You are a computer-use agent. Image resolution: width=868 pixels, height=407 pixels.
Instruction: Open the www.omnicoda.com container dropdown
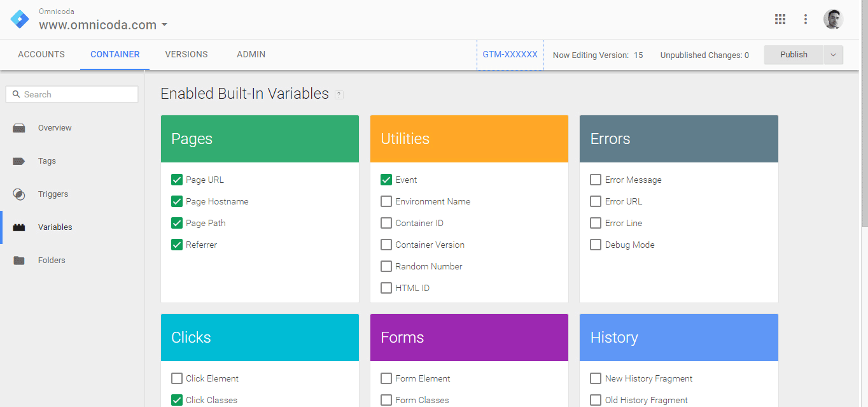(164, 25)
